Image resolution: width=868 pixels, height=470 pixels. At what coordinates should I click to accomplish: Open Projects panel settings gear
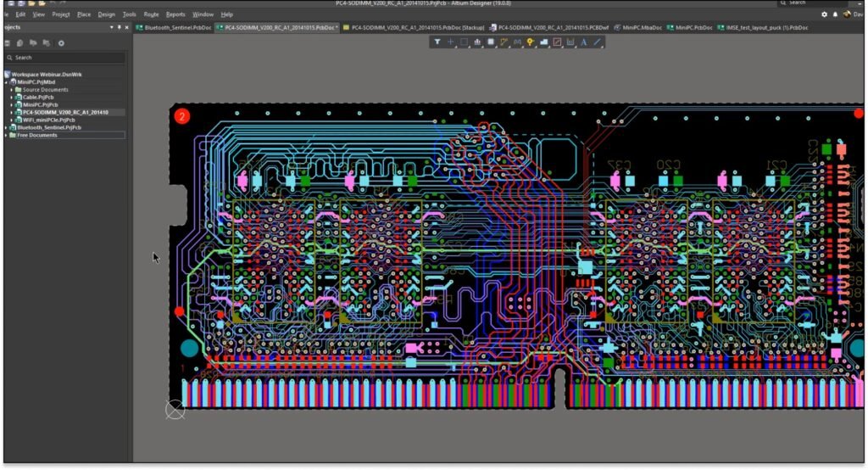[61, 43]
